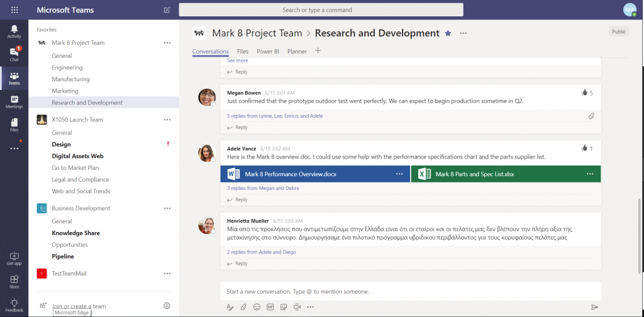Image resolution: width=644 pixels, height=317 pixels.
Task: Open more apps ellipsis in left rail
Action: [x=14, y=148]
